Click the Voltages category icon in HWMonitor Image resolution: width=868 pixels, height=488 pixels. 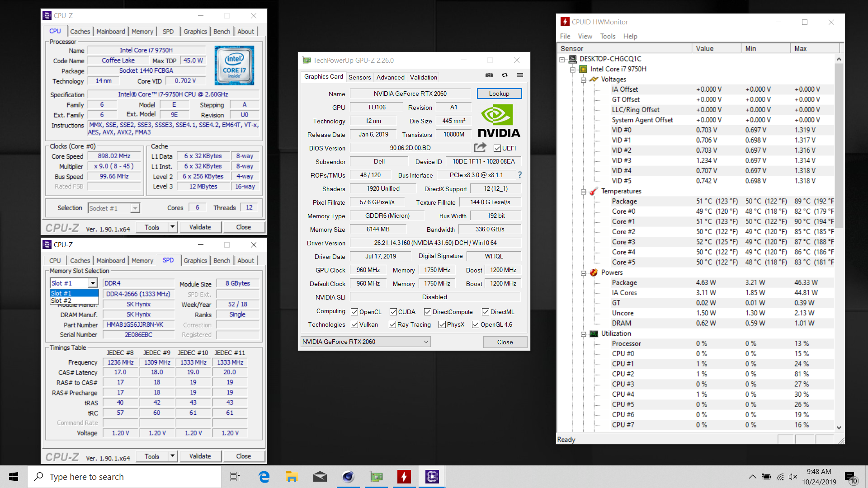[x=594, y=79]
